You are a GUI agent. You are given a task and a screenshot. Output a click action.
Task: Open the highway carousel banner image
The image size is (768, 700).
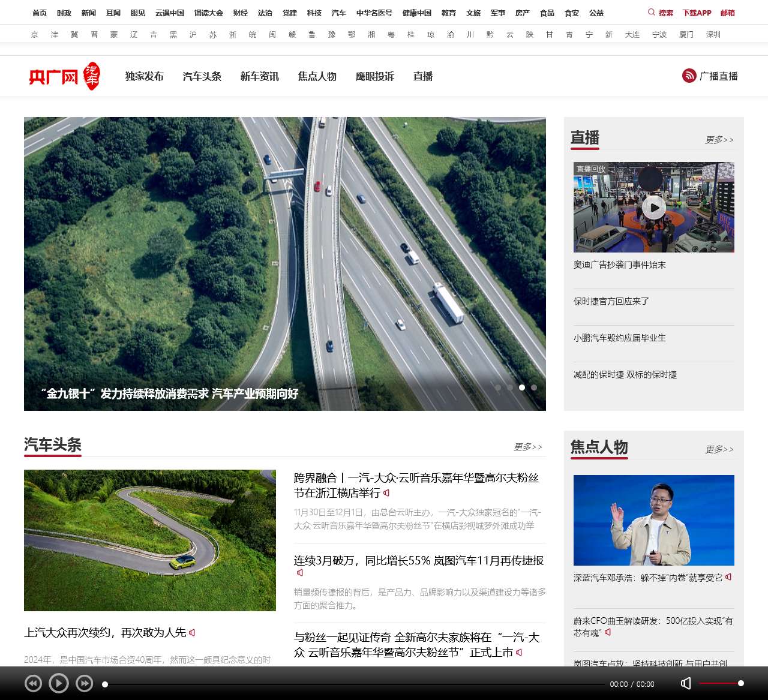tap(285, 264)
